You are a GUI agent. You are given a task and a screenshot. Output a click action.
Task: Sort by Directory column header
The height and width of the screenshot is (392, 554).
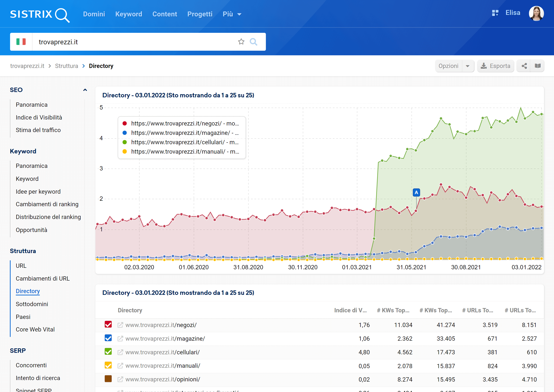click(x=130, y=310)
